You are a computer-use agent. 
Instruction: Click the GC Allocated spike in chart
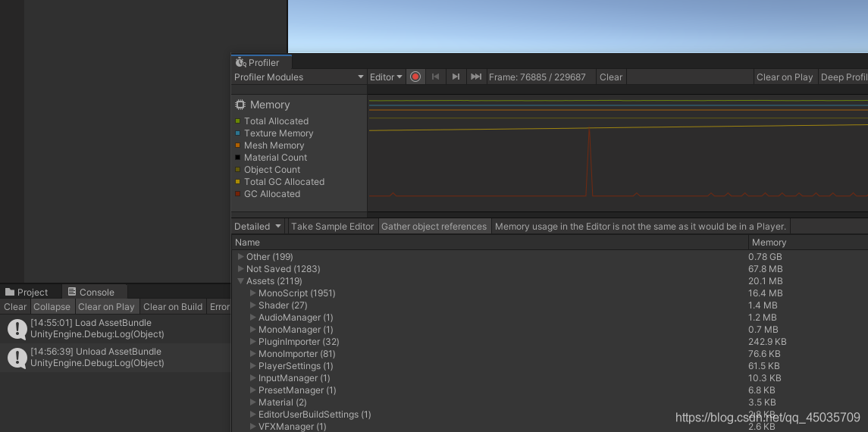click(x=589, y=161)
